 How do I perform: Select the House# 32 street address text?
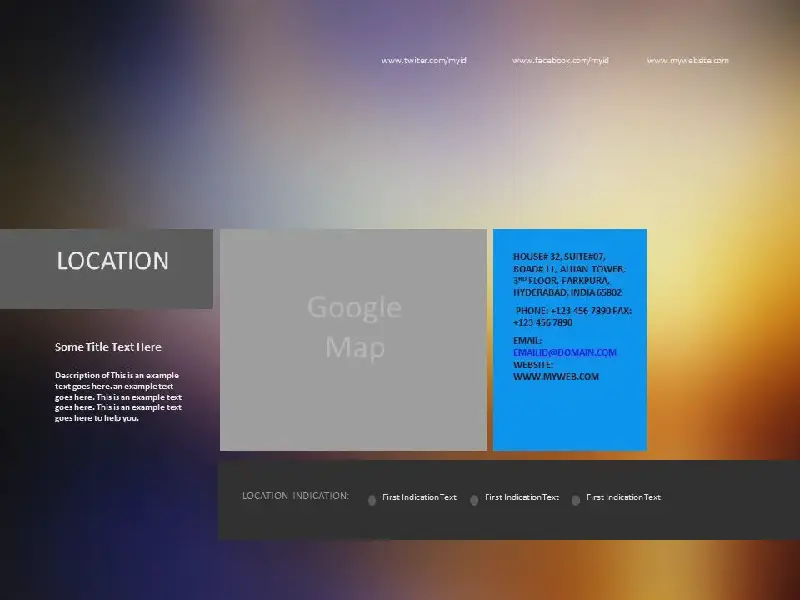point(568,275)
